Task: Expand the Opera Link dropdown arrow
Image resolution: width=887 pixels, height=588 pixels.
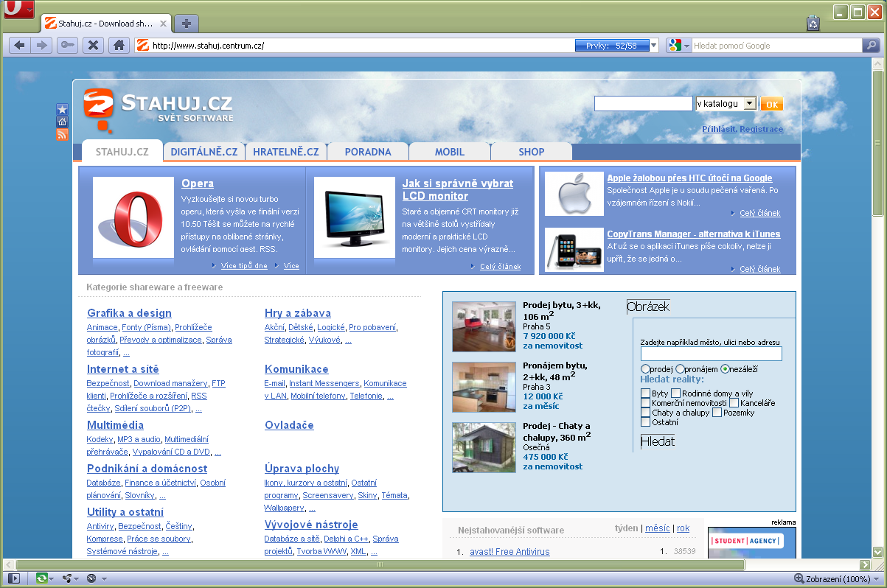Action: point(53,579)
